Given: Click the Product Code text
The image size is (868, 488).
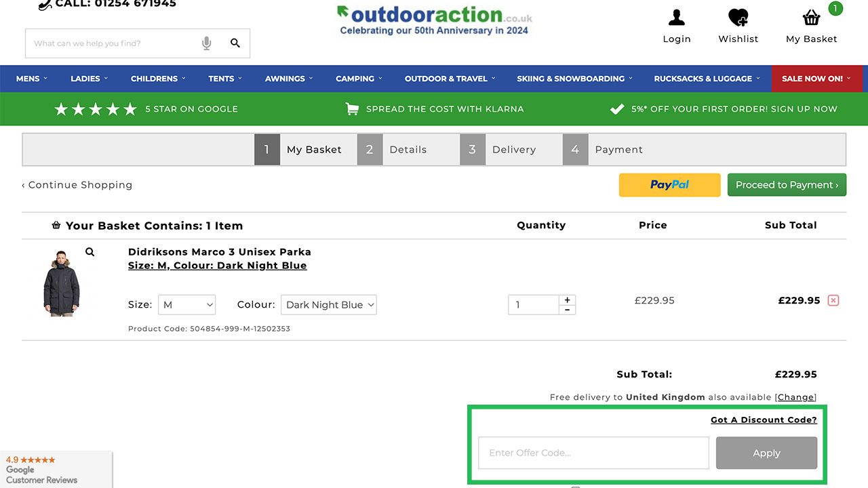Looking at the screenshot, I should (209, 329).
